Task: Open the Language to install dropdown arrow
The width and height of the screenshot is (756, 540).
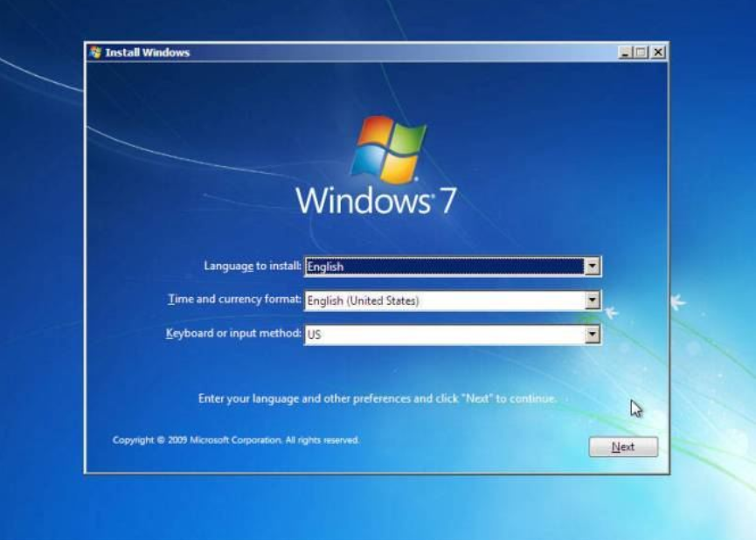Action: click(x=592, y=267)
